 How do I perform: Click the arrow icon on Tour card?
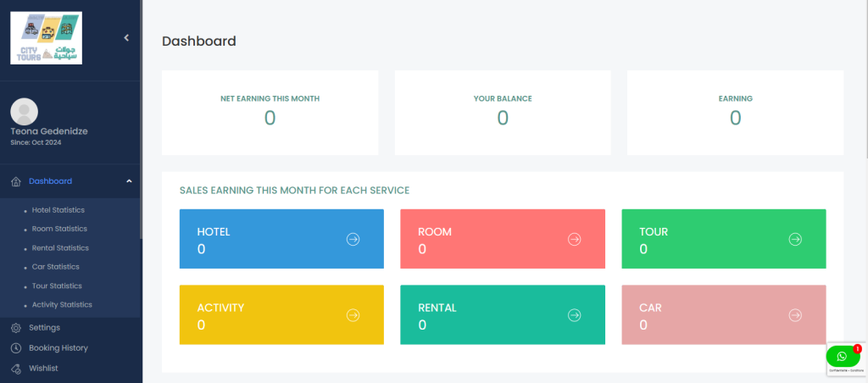pos(795,239)
